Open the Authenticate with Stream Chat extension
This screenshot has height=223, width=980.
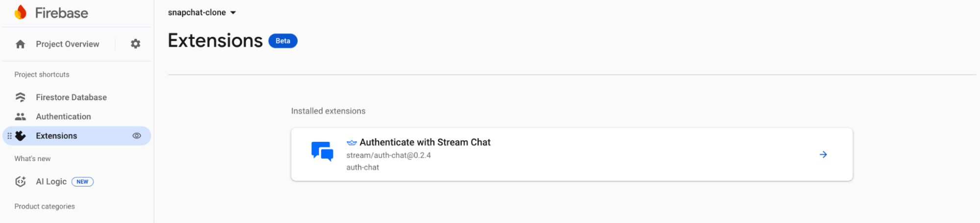tap(425, 142)
